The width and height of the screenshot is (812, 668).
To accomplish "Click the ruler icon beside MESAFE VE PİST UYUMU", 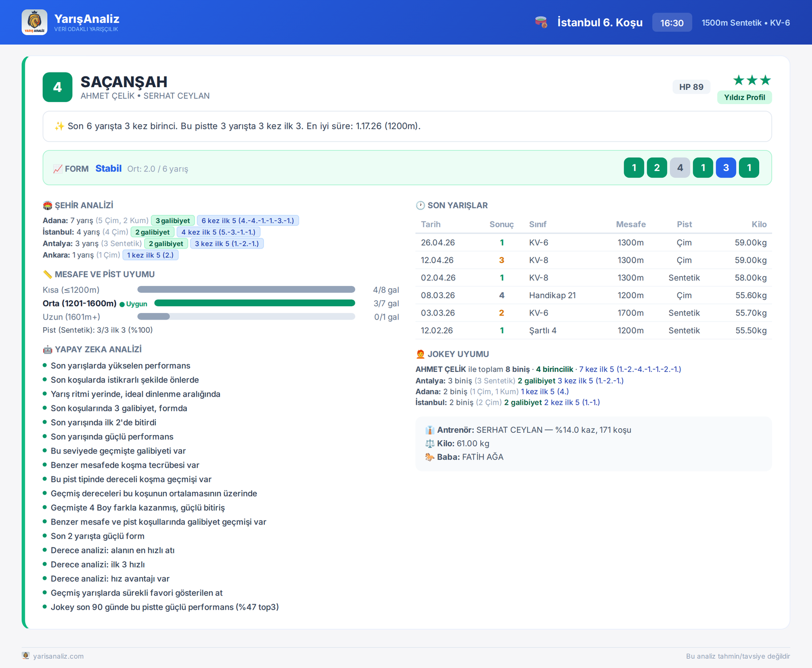I will [x=48, y=274].
